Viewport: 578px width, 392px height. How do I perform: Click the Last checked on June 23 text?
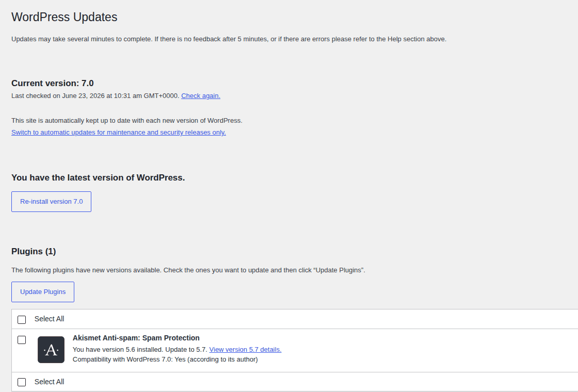95,96
